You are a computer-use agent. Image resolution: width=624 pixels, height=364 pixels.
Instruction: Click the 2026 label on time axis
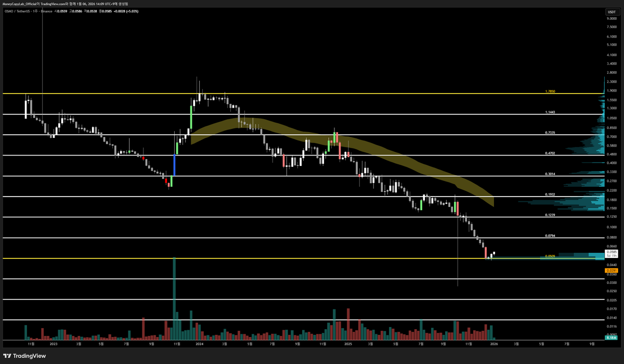point(494,344)
